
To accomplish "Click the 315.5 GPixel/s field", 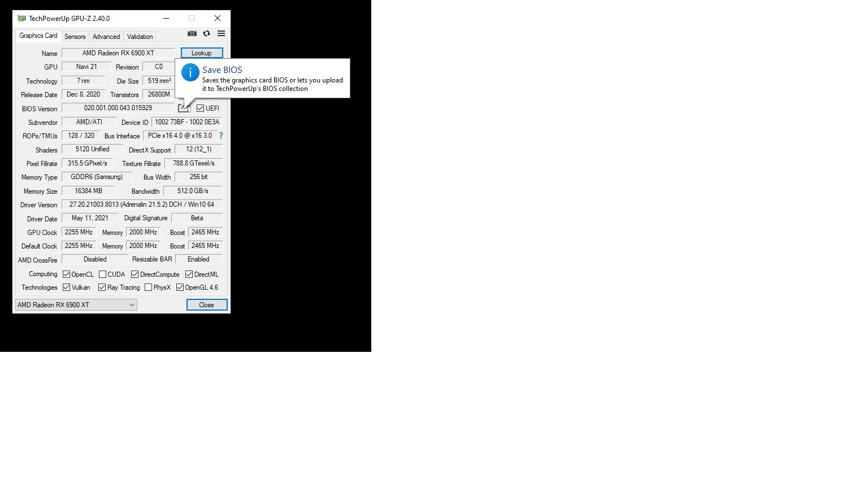I will pos(88,163).
